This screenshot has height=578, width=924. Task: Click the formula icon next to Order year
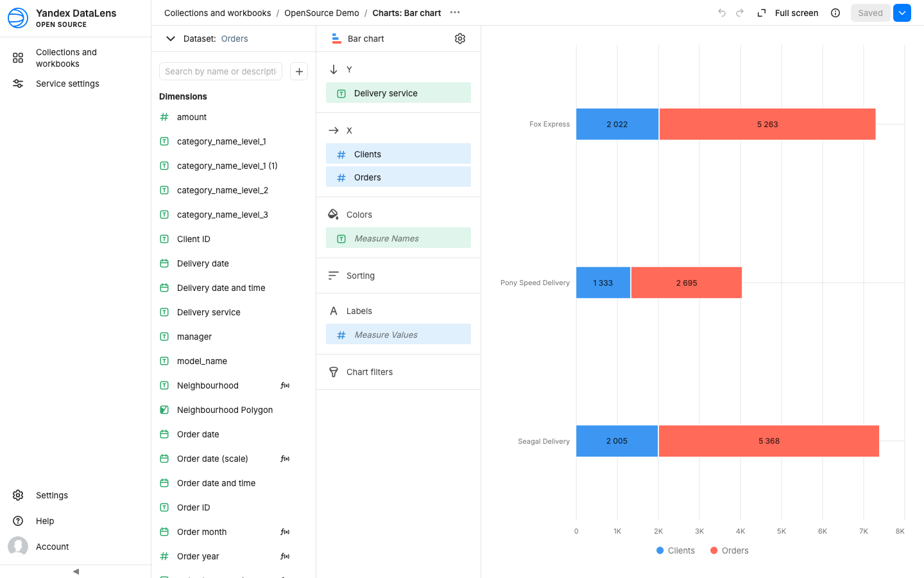pyautogui.click(x=285, y=556)
